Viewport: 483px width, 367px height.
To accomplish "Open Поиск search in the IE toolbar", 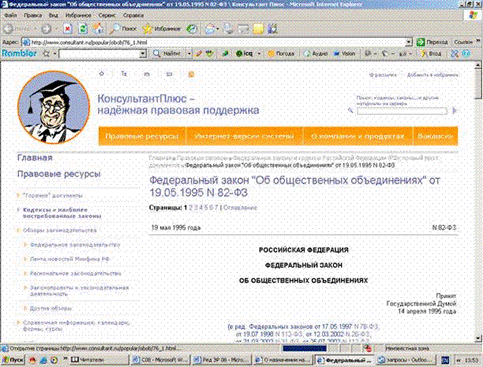I will tap(124, 29).
